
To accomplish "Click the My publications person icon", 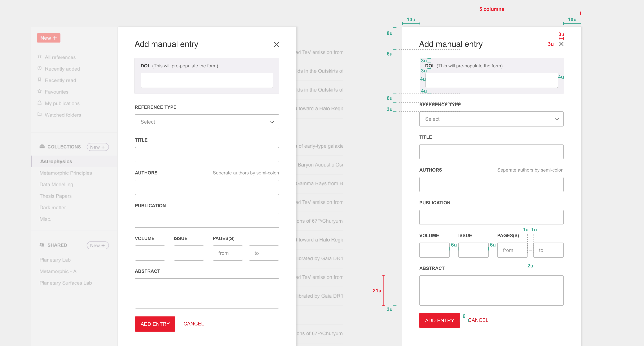I will tap(39, 103).
